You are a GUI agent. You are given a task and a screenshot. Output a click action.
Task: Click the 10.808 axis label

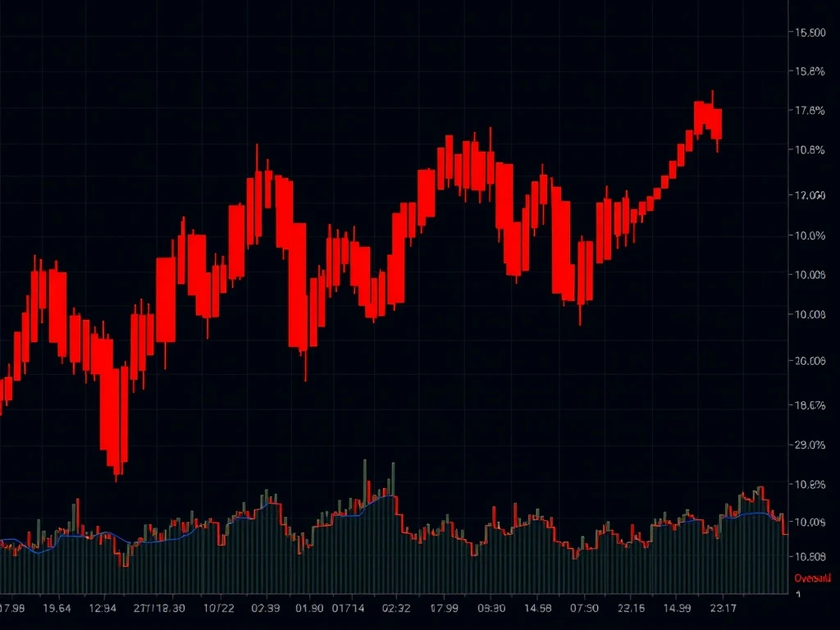point(810,557)
